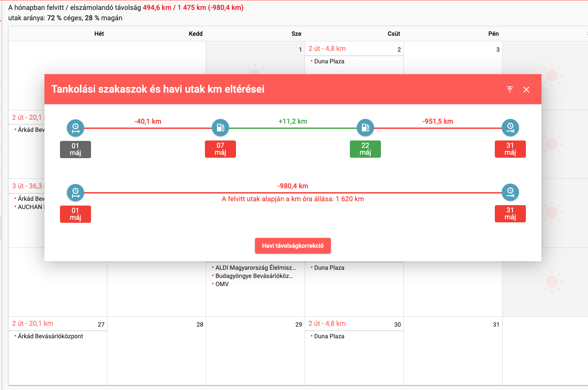Click the Hét column header

[99, 34]
